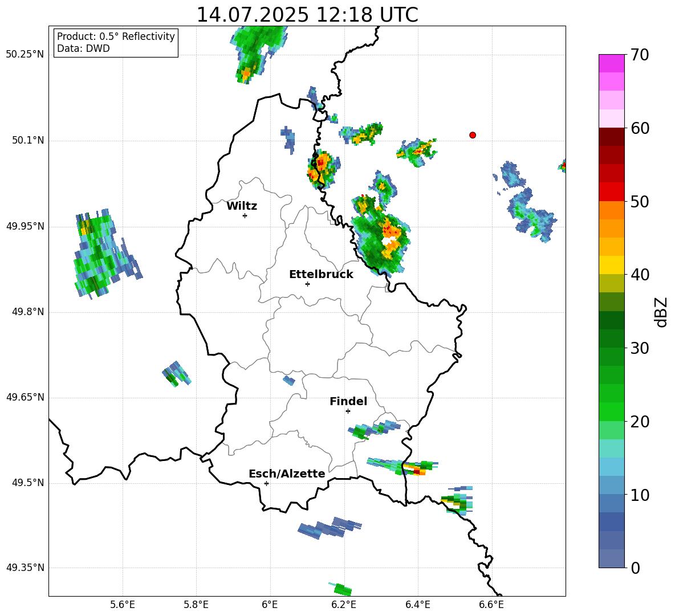This screenshot has height=616, width=675.
Task: Click the Esch/Alzette cross marker
Action: coord(266,483)
